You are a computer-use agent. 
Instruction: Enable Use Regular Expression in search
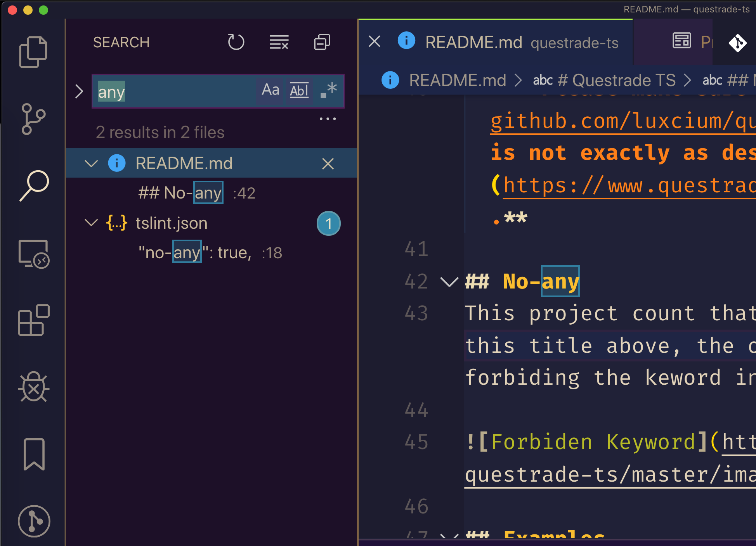(x=328, y=90)
